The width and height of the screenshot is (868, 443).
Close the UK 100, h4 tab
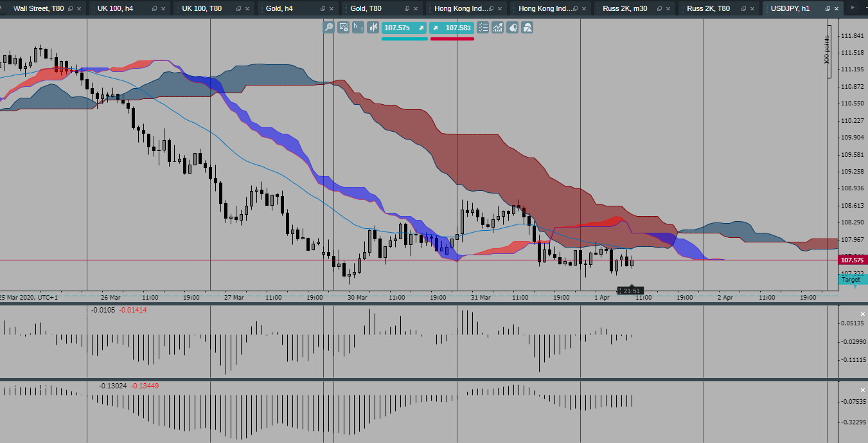point(164,9)
